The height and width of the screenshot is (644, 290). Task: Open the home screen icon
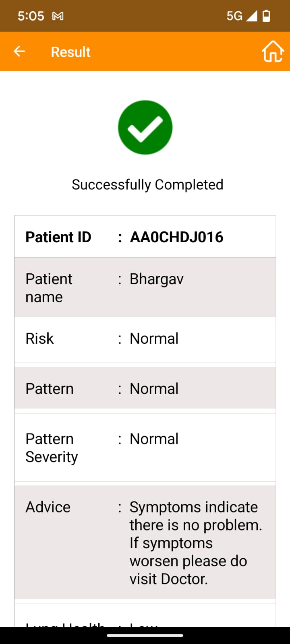[x=273, y=52]
